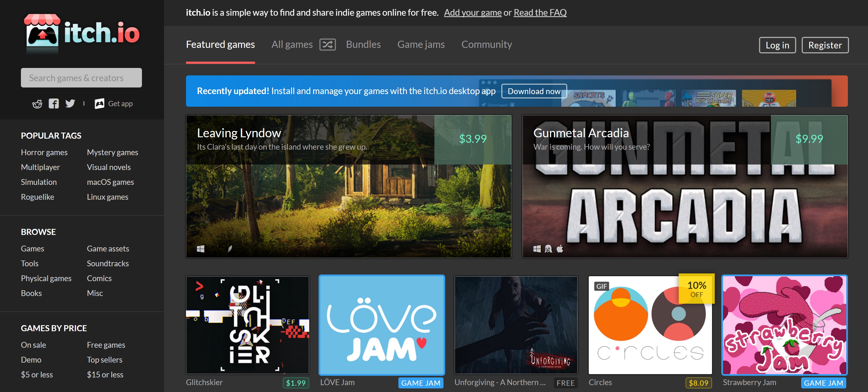868x392 pixels.
Task: Click the 10% OFF sale badge
Action: pos(697,289)
